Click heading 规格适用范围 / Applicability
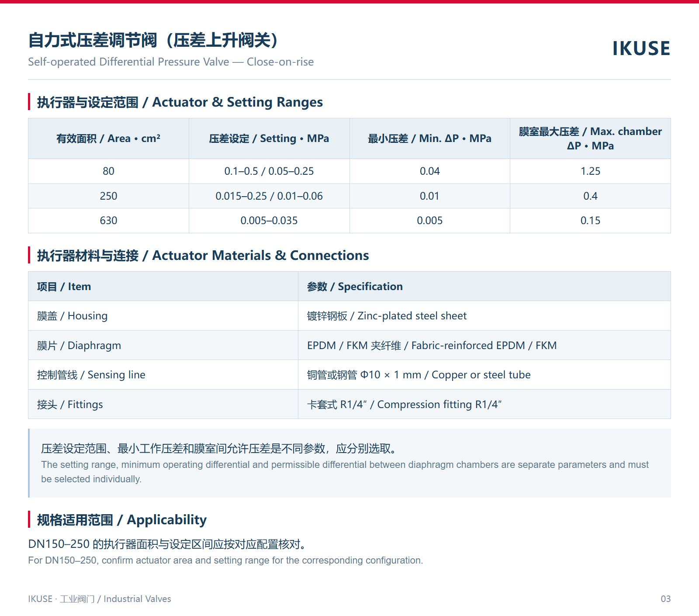 (122, 519)
